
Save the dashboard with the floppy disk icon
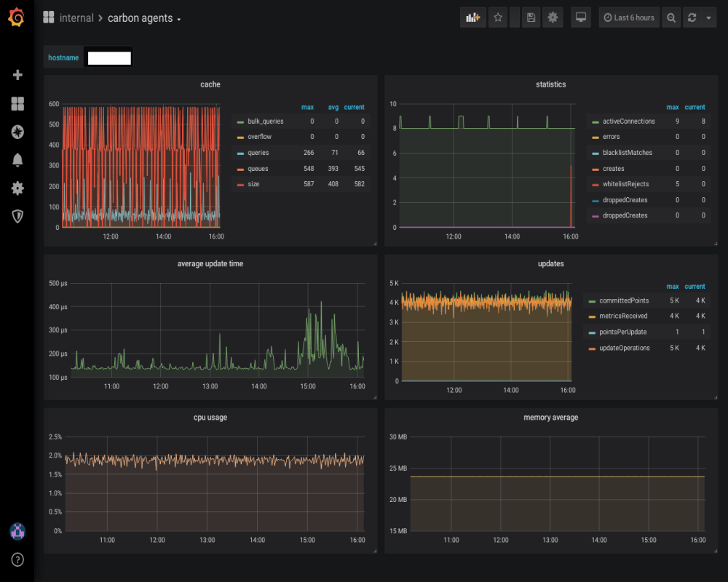(x=531, y=17)
